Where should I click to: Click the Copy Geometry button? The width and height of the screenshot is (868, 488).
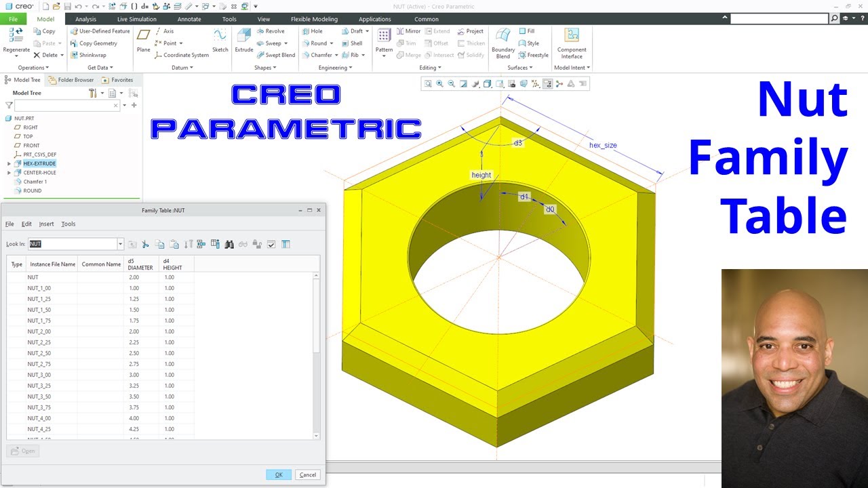[94, 43]
